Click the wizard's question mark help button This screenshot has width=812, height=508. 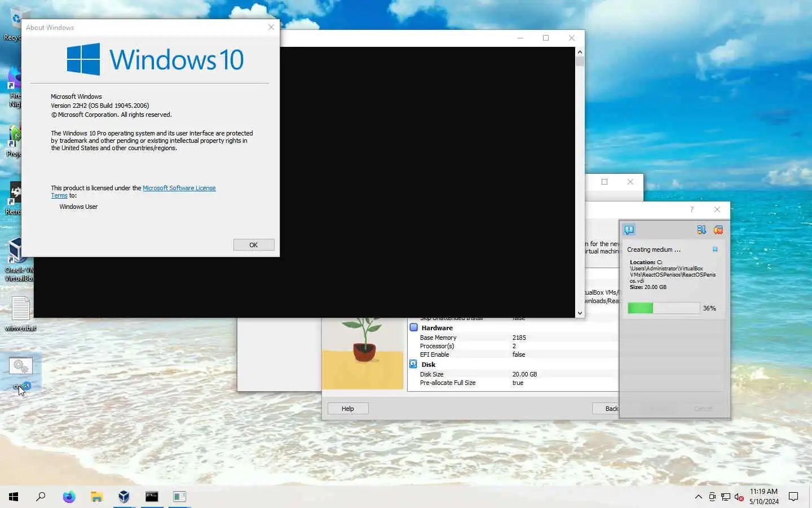[692, 209]
